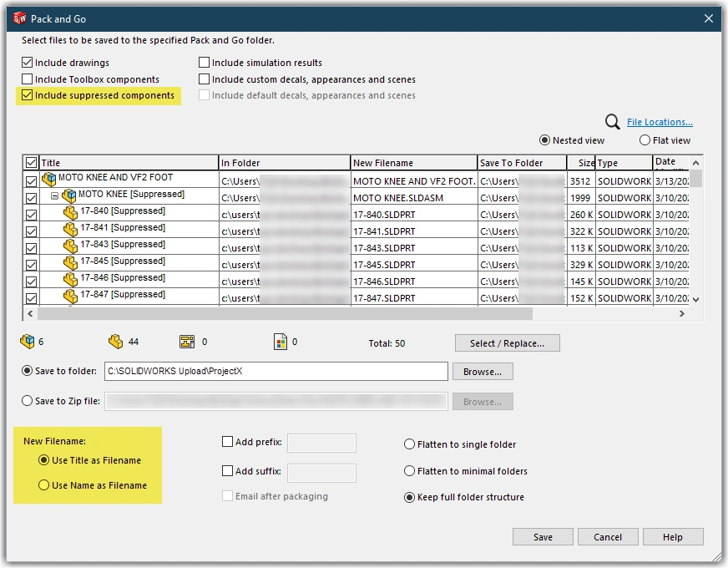Click the file list scroll down arrow

point(695,300)
